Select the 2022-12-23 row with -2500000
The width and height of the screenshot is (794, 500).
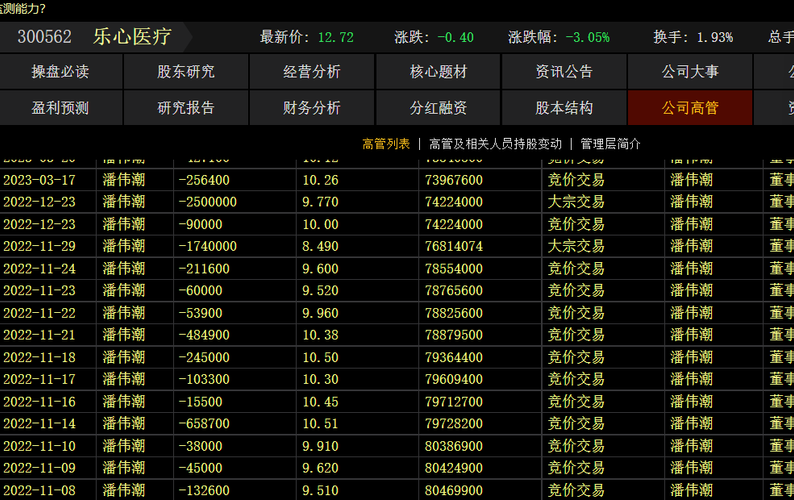(x=397, y=202)
